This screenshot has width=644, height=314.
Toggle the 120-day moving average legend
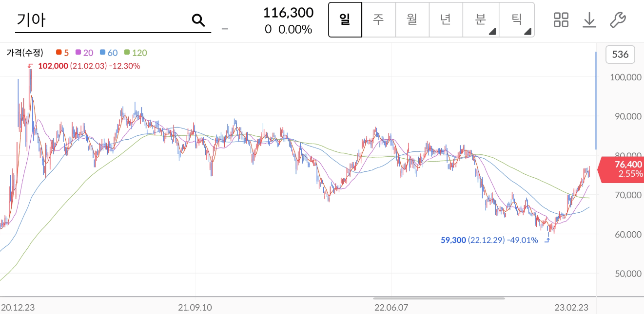(x=136, y=53)
